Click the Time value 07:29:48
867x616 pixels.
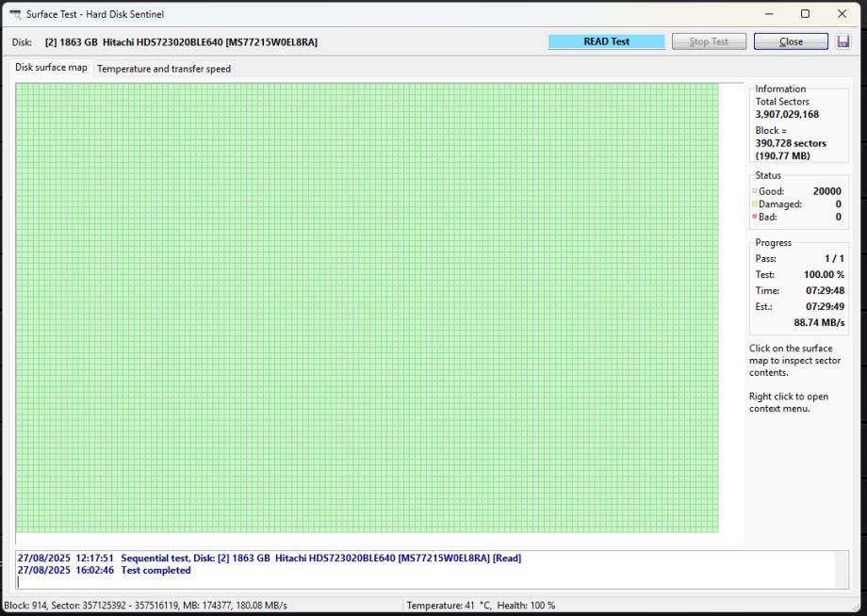(x=825, y=291)
